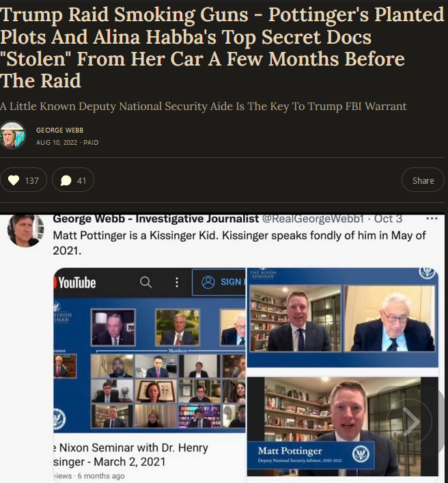Viewport: 448px width, 483px height.
Task: Click the Oct 3 tweet date
Action: click(388, 219)
